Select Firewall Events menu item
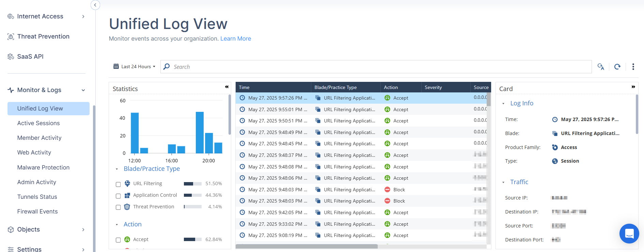The height and width of the screenshot is (252, 644). coord(37,211)
